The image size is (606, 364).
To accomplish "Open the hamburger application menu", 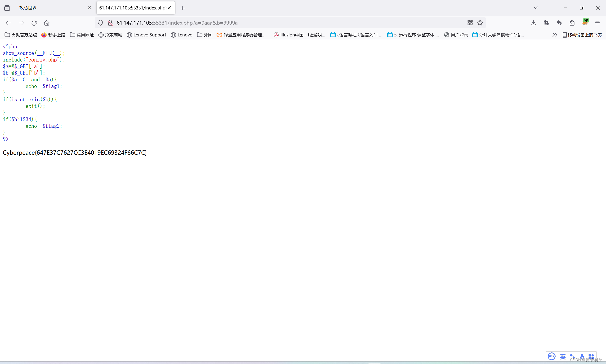I will coord(598,22).
